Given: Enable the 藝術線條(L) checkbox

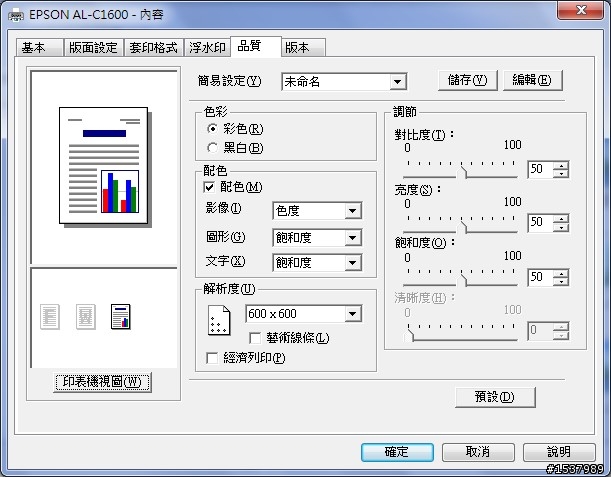Looking at the screenshot, I should (255, 338).
